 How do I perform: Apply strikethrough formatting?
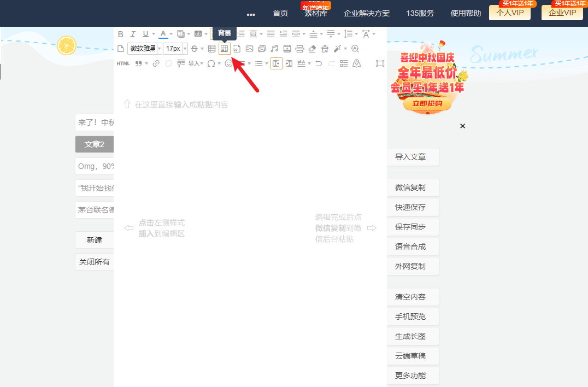(194, 49)
